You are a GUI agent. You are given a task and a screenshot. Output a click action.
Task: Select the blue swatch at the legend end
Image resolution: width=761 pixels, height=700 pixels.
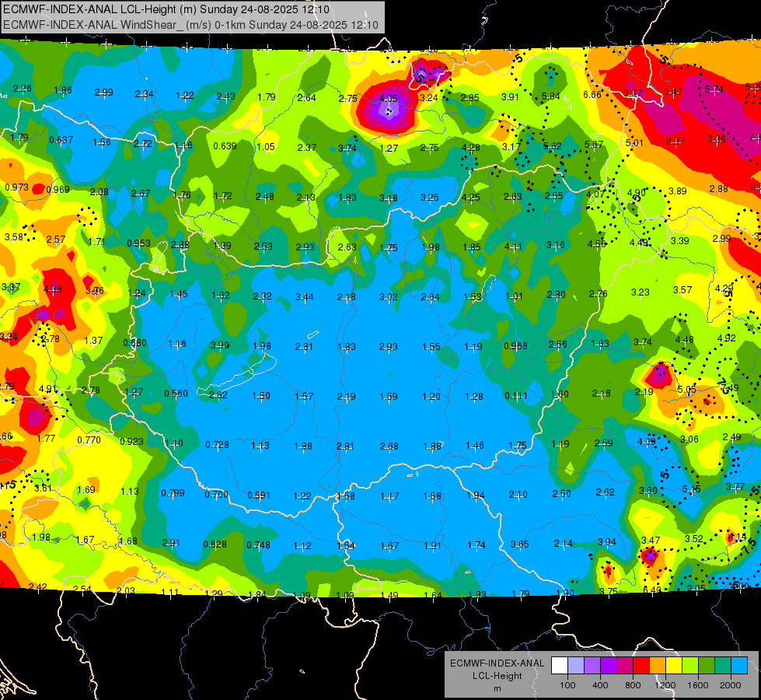739,666
